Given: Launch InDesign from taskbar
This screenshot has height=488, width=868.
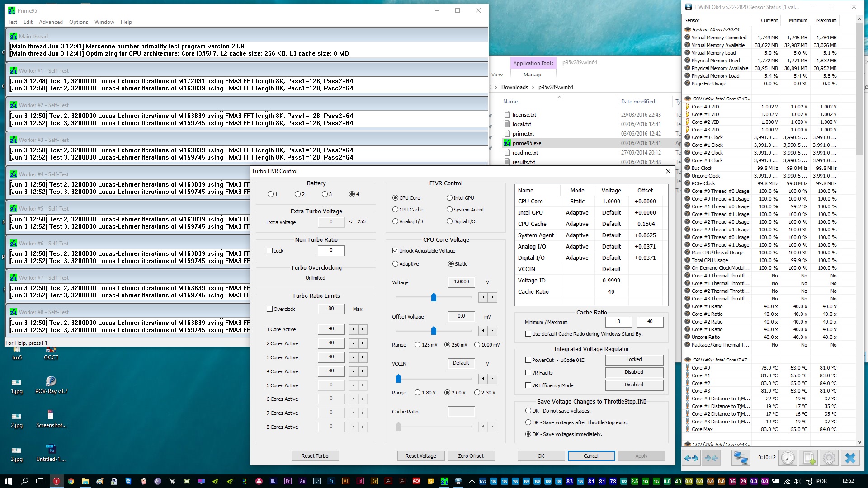Looking at the screenshot, I should pos(360,481).
